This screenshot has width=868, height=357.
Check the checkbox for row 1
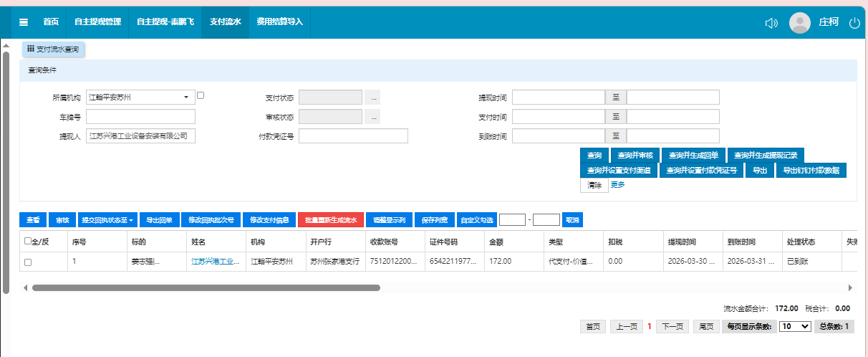(28, 262)
